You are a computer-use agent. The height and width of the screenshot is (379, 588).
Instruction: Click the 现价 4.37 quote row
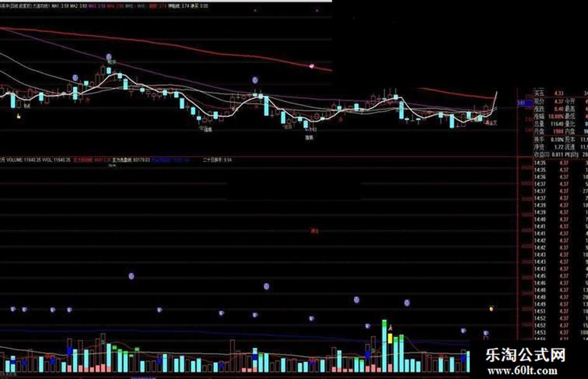click(560, 101)
